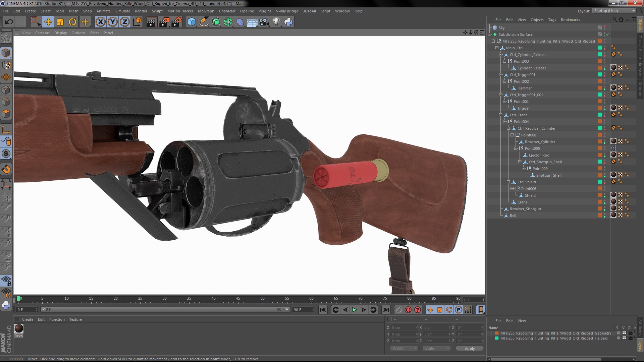The height and width of the screenshot is (362, 644).
Task: Switch to Model mode in left palette
Action: (6, 53)
